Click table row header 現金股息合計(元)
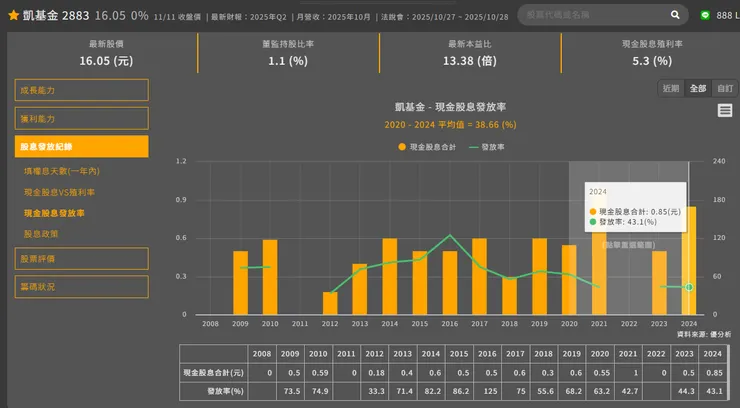The image size is (740, 408). click(214, 373)
